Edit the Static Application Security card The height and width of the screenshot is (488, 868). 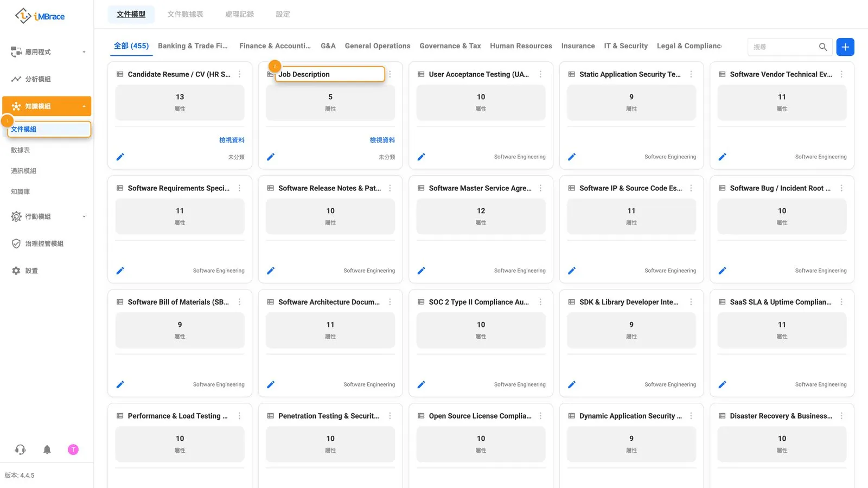(572, 157)
